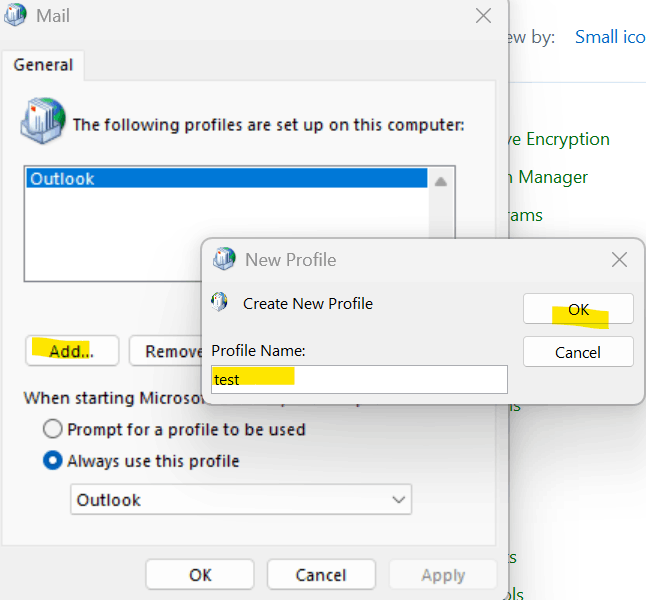
Task: Click the Remove button
Action: pyautogui.click(x=166, y=351)
